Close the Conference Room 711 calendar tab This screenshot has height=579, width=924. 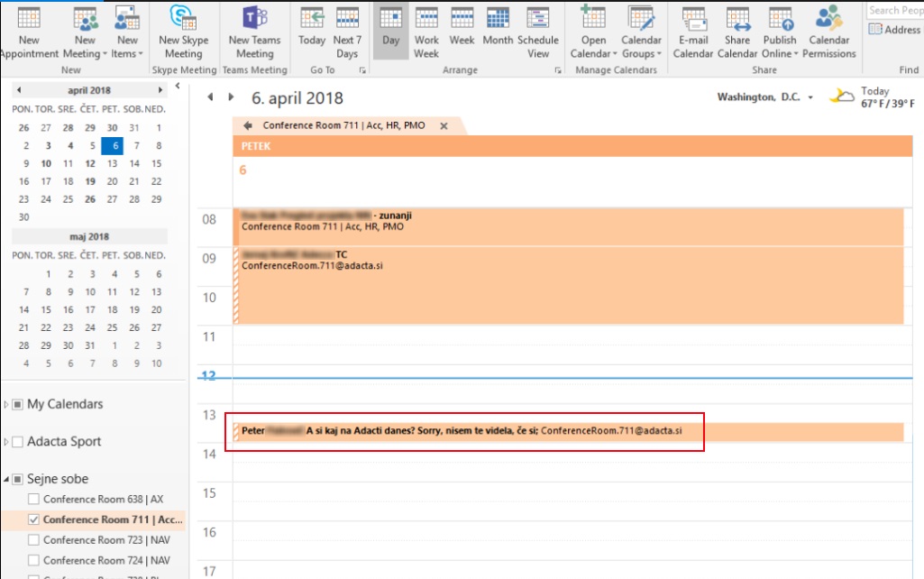[x=444, y=126]
